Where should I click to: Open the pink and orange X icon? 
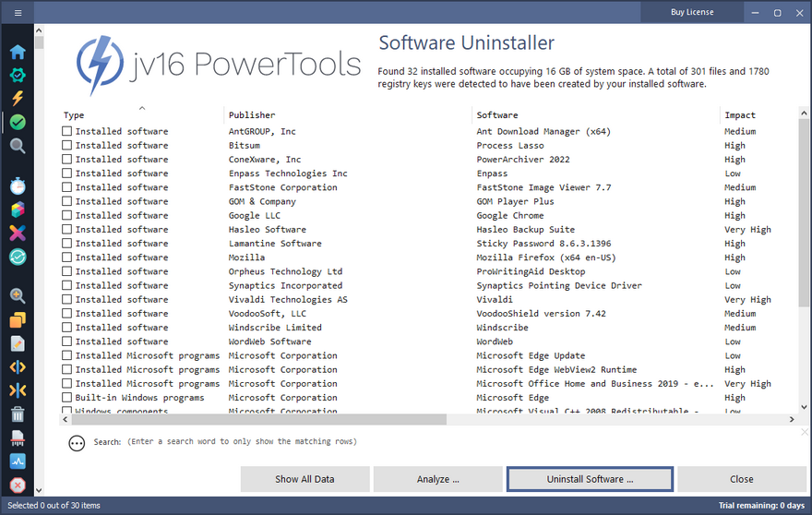tap(18, 234)
